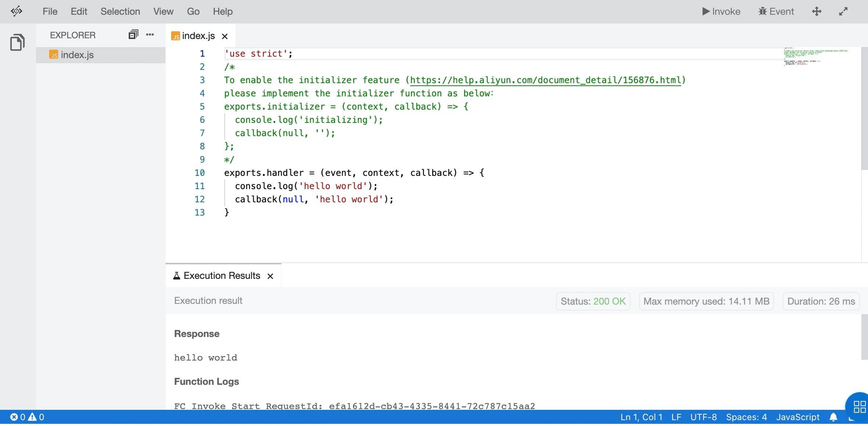Image resolution: width=868 pixels, height=426 pixels.
Task: Open errors and warnings indicator
Action: click(27, 417)
